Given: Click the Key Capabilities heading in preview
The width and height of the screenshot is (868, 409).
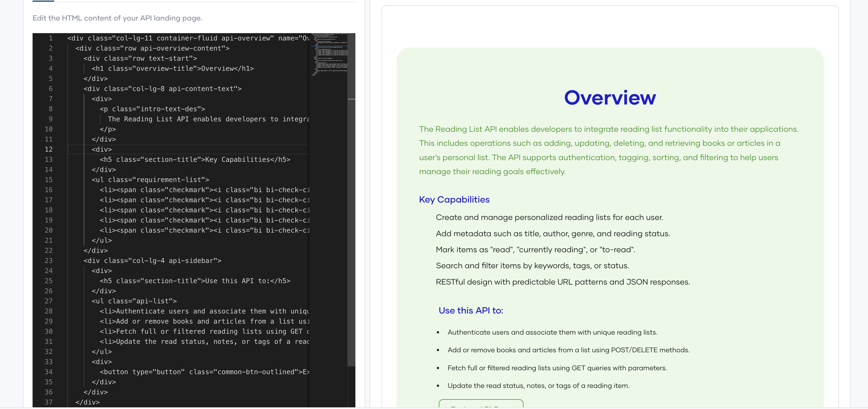Looking at the screenshot, I should tap(454, 199).
